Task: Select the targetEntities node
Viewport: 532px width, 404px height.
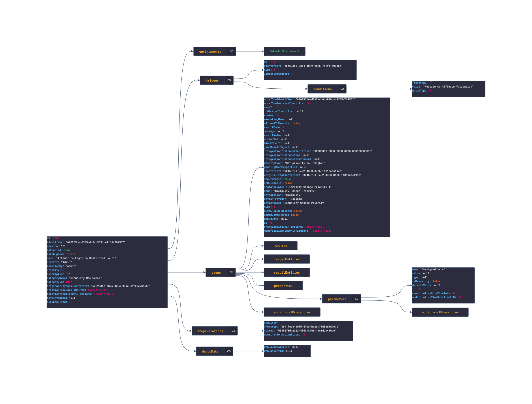Action: click(x=287, y=259)
